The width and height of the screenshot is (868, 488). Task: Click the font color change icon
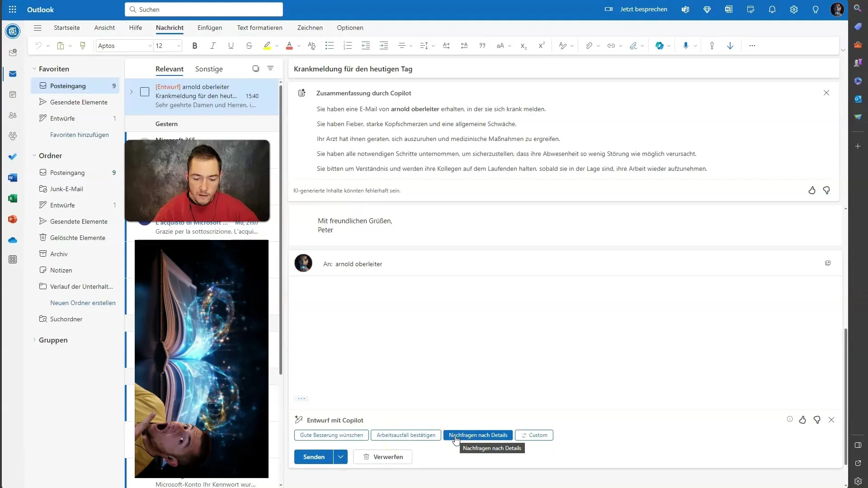pyautogui.click(x=289, y=45)
